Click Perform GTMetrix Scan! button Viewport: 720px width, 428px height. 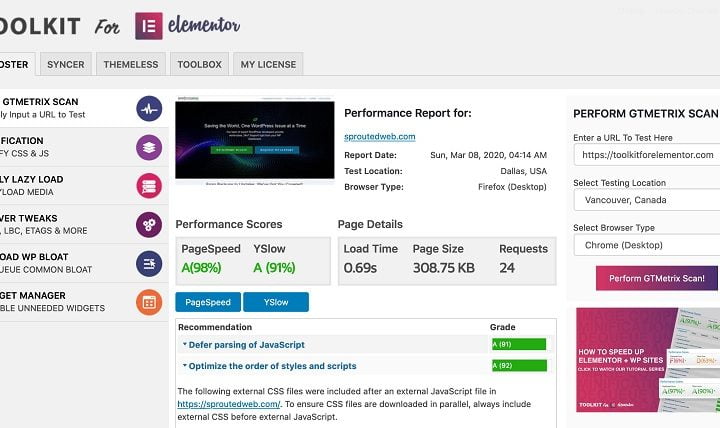(657, 278)
